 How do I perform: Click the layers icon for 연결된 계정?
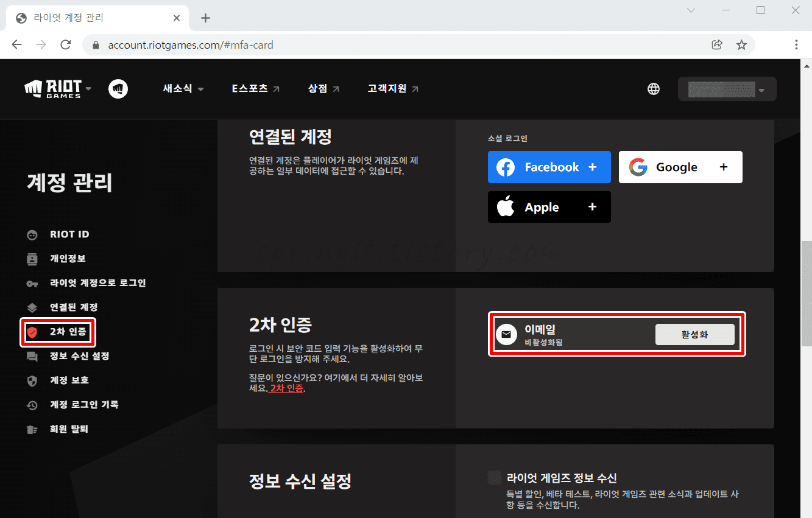pyautogui.click(x=32, y=308)
